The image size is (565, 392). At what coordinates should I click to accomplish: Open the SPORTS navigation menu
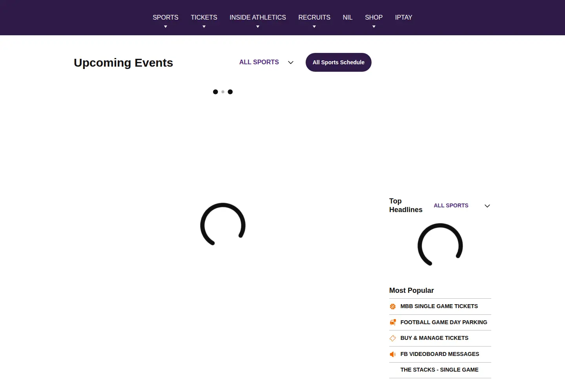coord(166,17)
